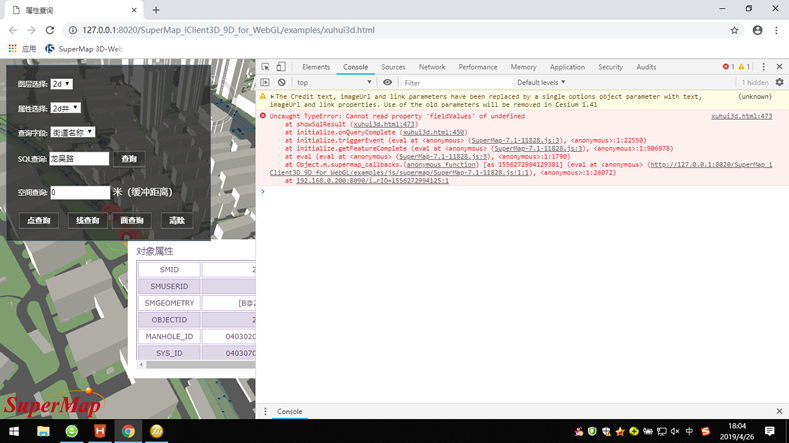
Task: Open the xuhui3d.html:450 stack trace link
Action: coord(433,132)
